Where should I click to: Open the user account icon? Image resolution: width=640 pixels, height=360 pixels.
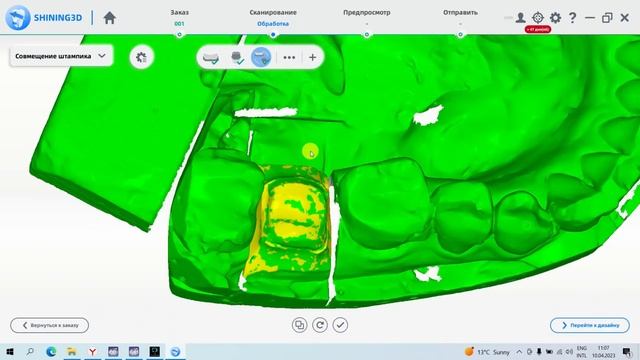click(x=520, y=18)
